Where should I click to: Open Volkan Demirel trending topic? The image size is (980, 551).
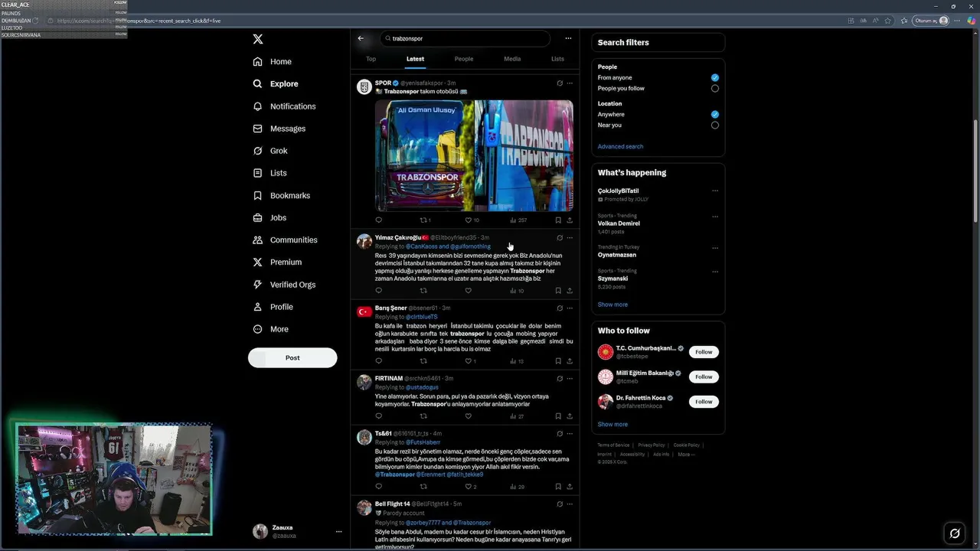619,223
